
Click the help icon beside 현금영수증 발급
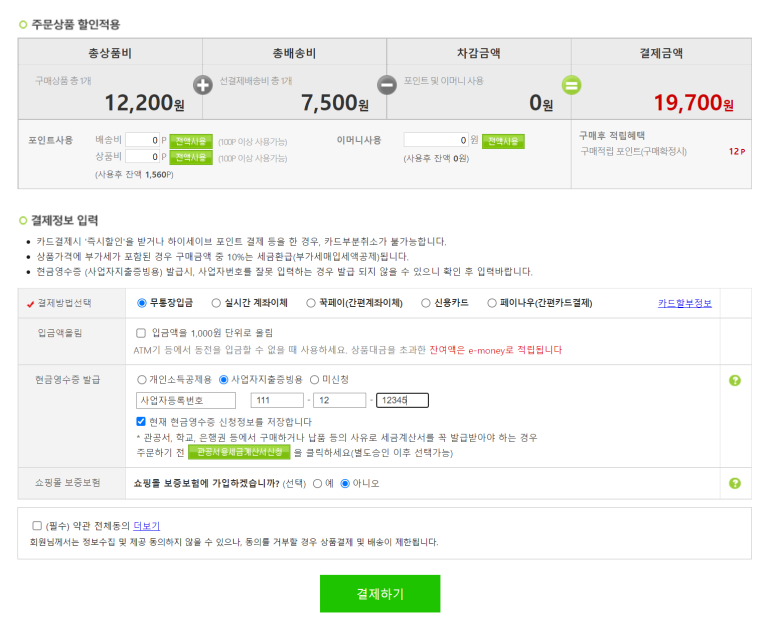(x=735, y=380)
